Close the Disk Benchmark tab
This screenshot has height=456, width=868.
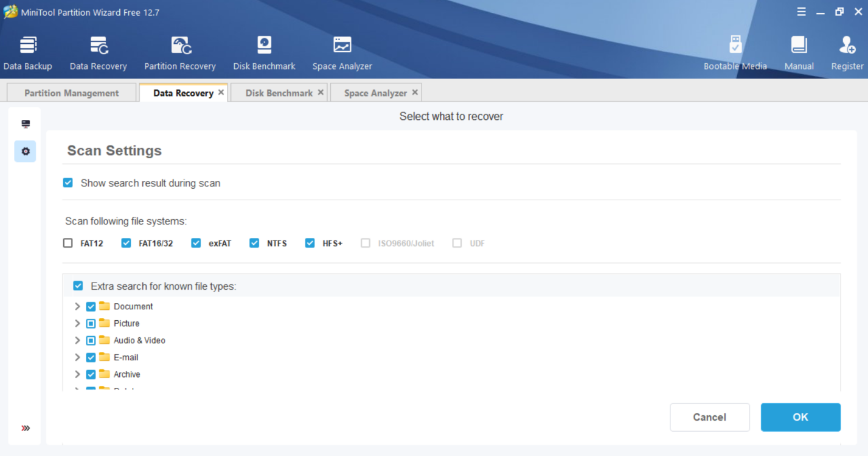click(321, 93)
